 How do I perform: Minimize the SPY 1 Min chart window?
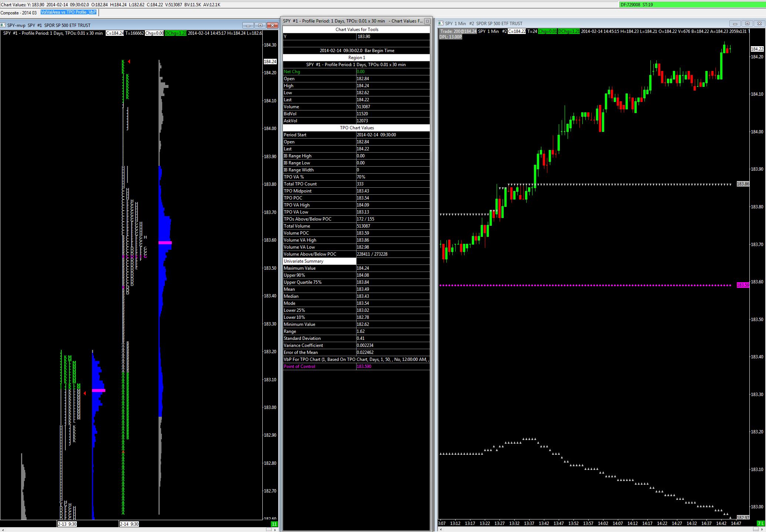coord(735,24)
